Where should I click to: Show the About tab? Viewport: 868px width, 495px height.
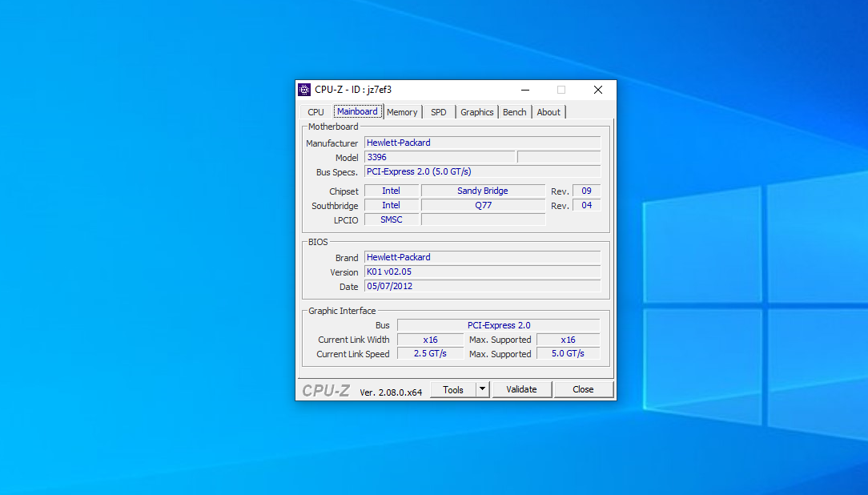[x=549, y=112]
